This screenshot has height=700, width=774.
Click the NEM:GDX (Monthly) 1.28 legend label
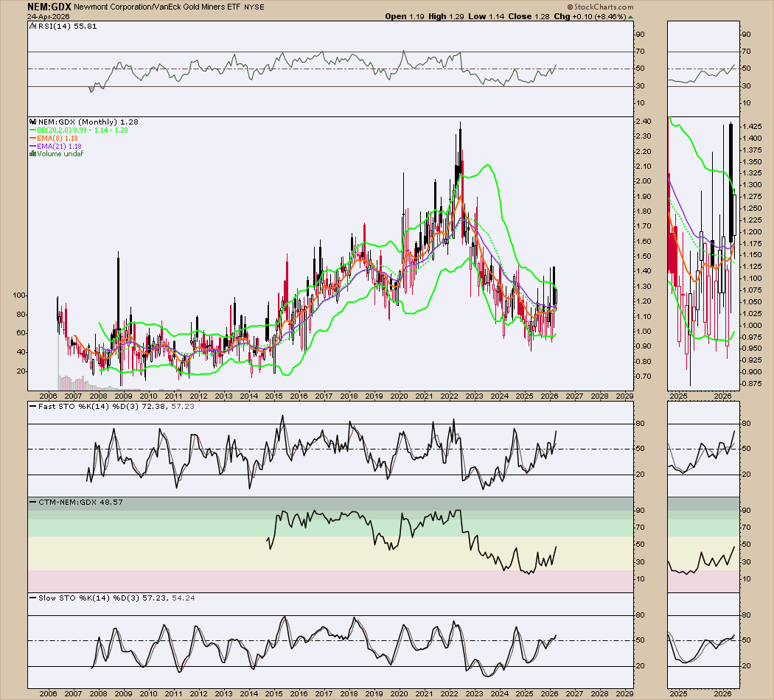88,122
